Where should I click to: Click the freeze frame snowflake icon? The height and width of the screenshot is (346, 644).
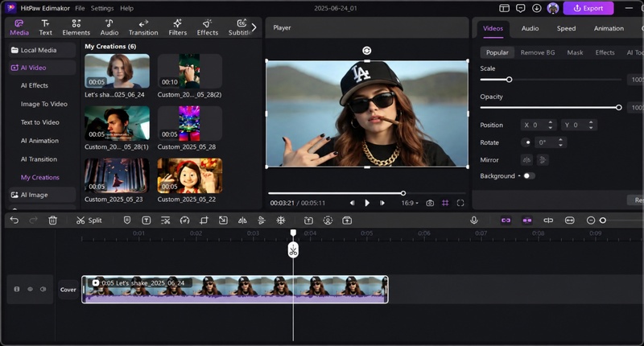click(281, 220)
